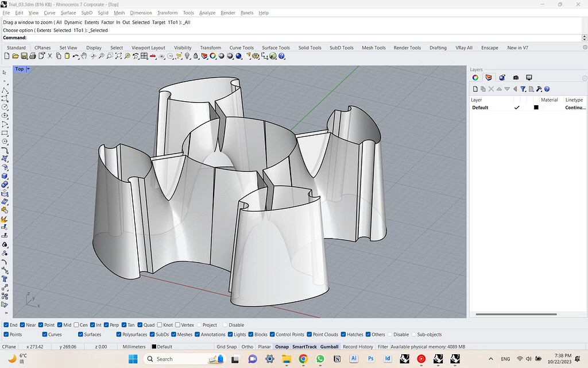Viewport: 588px width, 368px height.
Task: Open the Linetype column entry for Default layer
Action: pyautogui.click(x=575, y=108)
